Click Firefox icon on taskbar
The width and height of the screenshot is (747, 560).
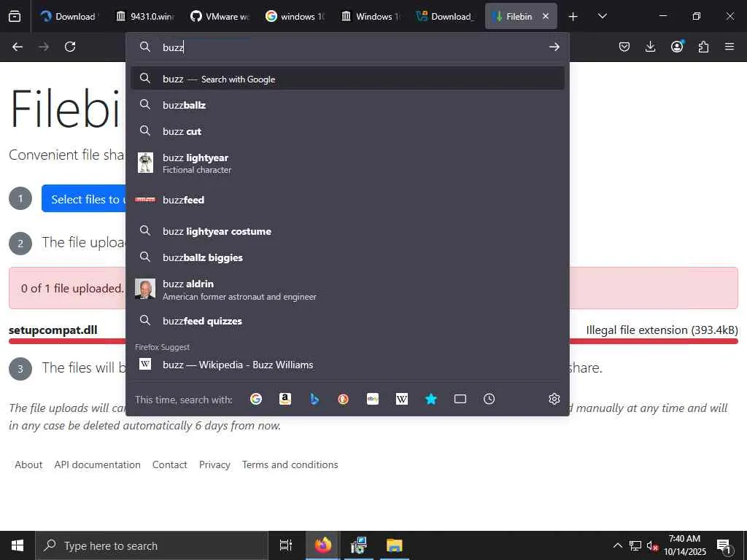[322, 545]
